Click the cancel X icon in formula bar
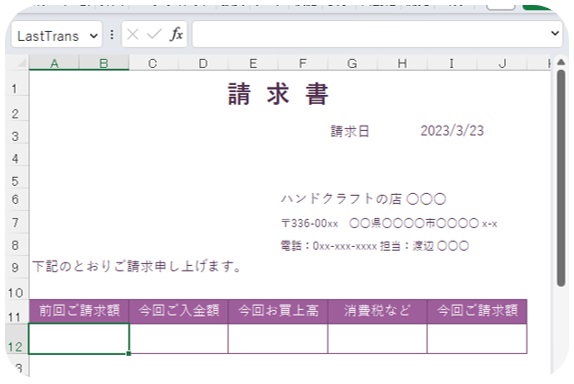This screenshot has width=574, height=384. (x=133, y=34)
